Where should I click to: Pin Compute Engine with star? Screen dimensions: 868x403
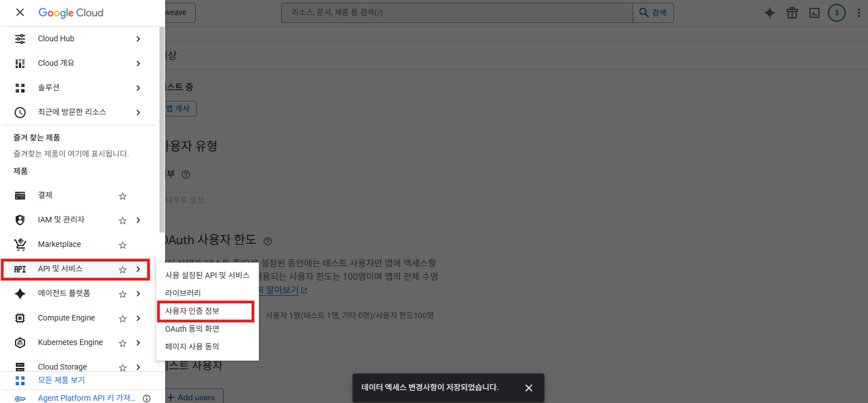[x=123, y=319]
